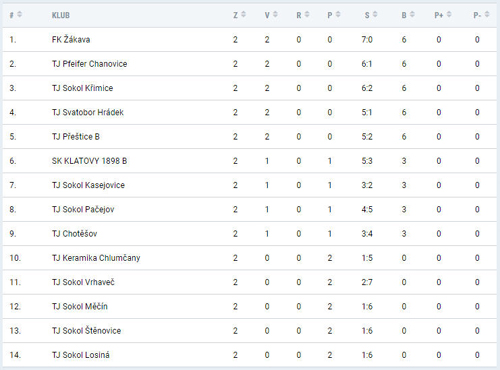Viewport: 500px width, 370px height.
Task: Click the KLUB column header
Action: (x=61, y=15)
